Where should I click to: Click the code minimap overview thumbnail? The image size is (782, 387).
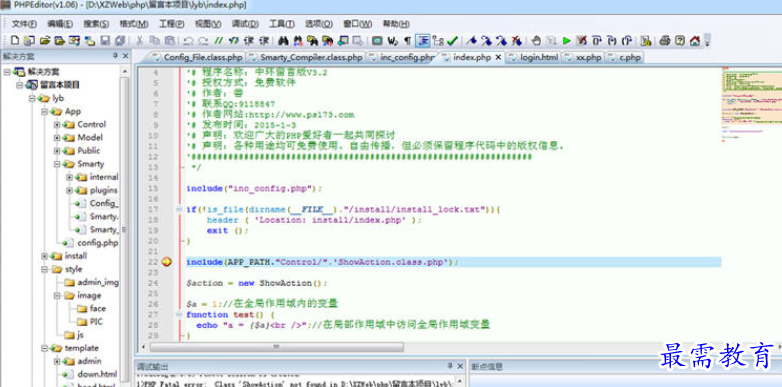pos(752,105)
